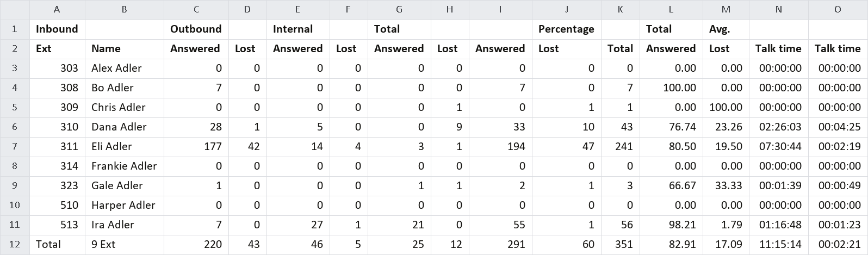Select cell containing 177 outbound answered

[196, 147]
